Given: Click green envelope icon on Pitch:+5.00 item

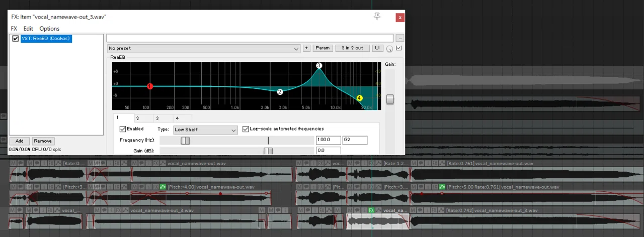Looking at the screenshot, I should 442,187.
